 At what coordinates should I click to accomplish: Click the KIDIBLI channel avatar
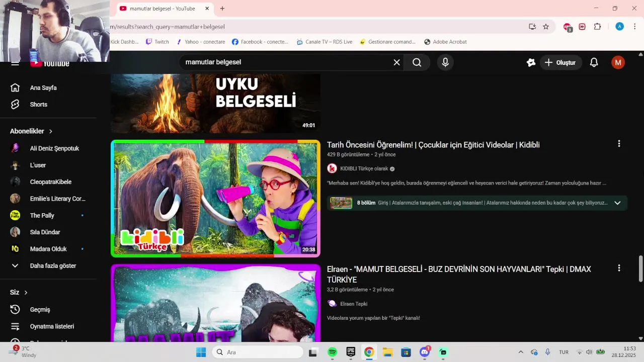click(x=332, y=168)
